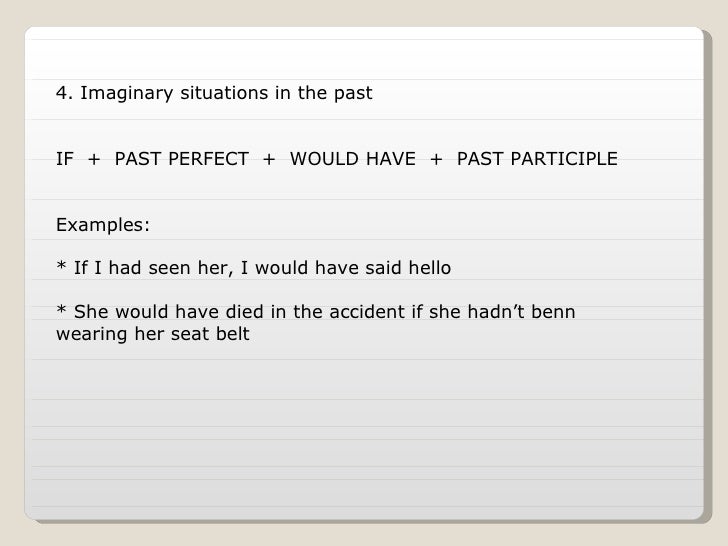The width and height of the screenshot is (728, 546).
Task: Click the plus sign before PAST PARTICIPLE
Action: 436,160
